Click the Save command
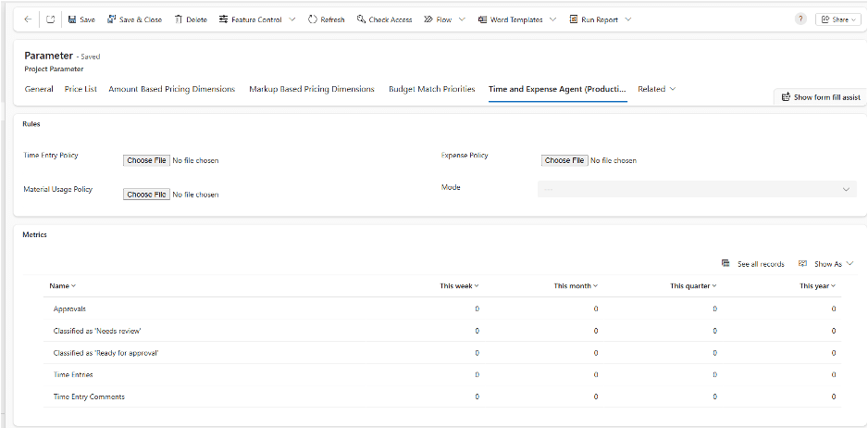The image size is (868, 428). [81, 19]
